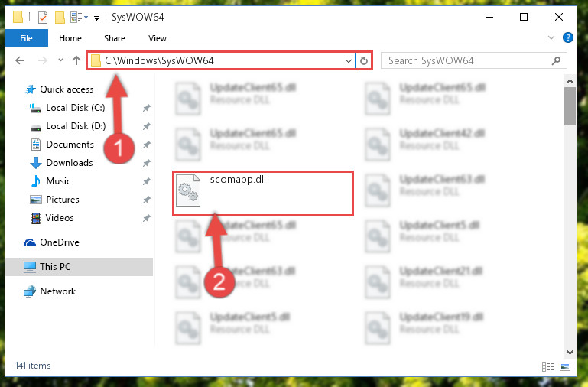The width and height of the screenshot is (588, 387).
Task: Open recent locations dropdown arrow
Action: [60, 60]
